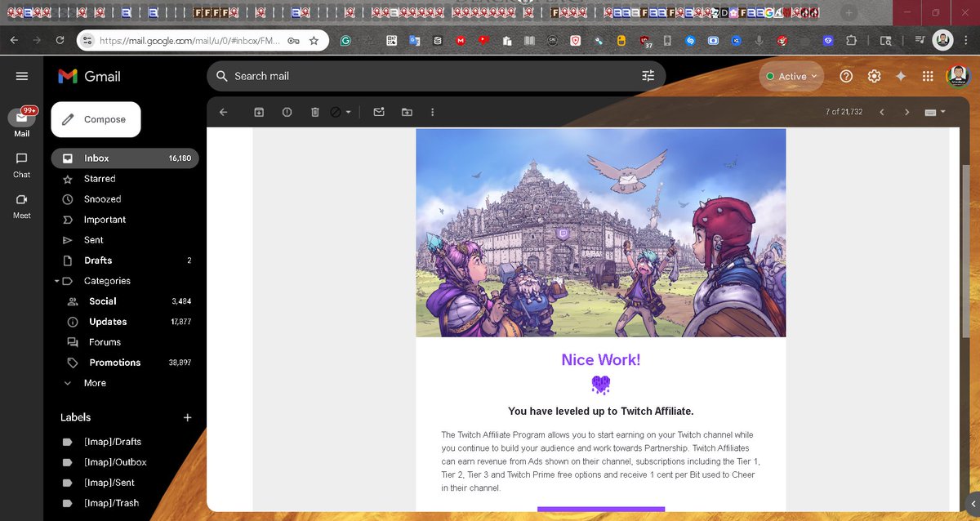The height and width of the screenshot is (521, 980).
Task: Create a new label with plus button
Action: click(x=187, y=417)
